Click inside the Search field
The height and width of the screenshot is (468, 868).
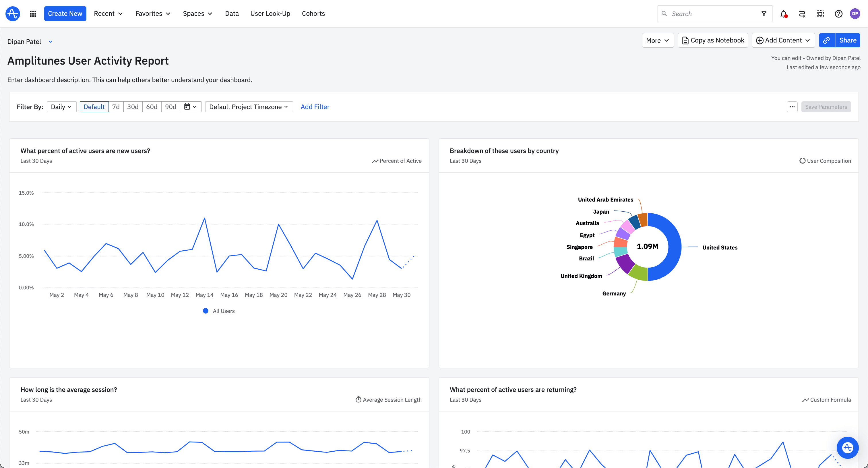pyautogui.click(x=708, y=13)
